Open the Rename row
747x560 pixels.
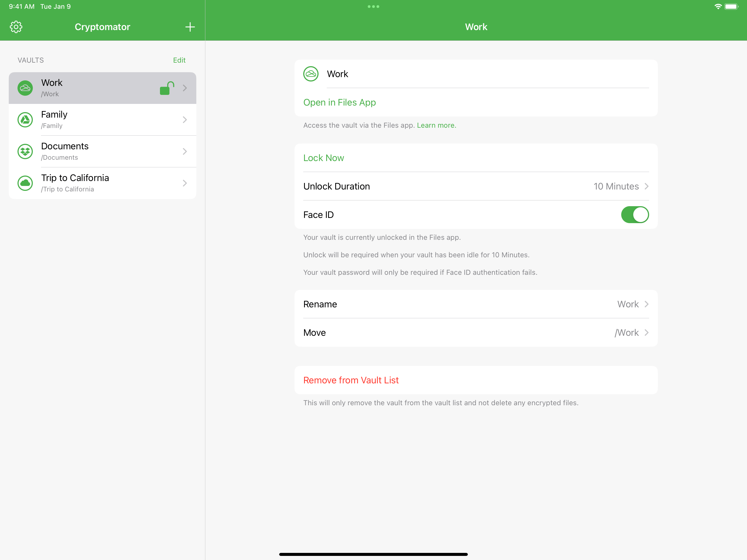tap(476, 304)
